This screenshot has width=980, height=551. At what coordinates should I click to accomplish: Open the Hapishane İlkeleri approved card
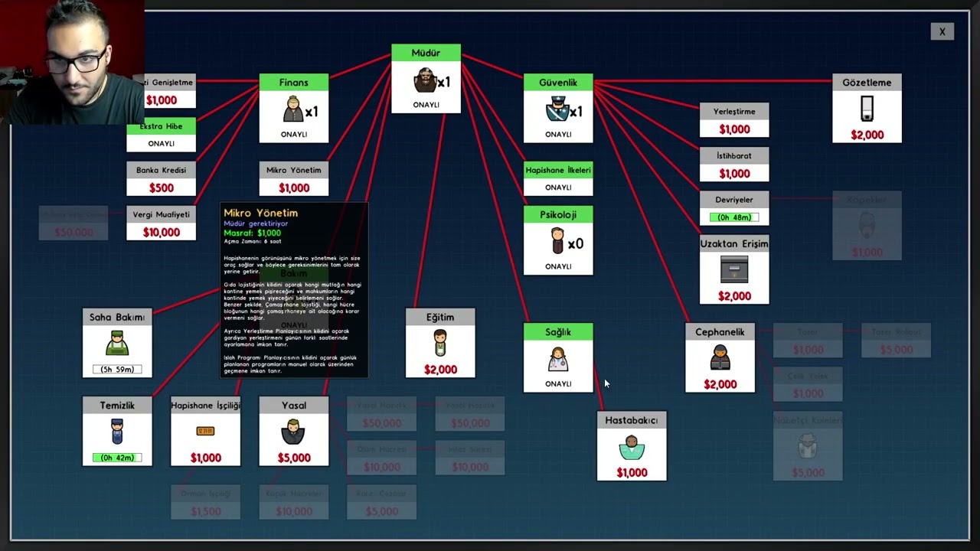point(557,179)
